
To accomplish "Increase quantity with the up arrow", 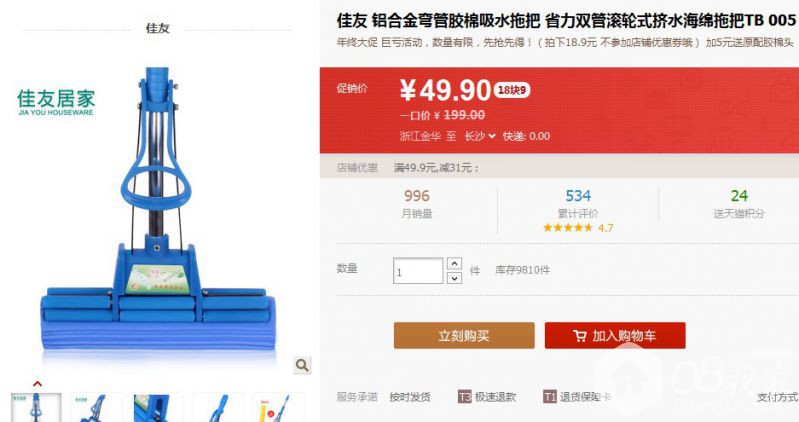I will 455,263.
